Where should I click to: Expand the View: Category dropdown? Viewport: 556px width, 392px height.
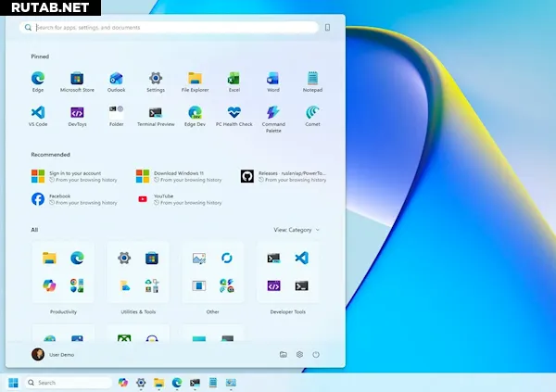[x=297, y=230]
